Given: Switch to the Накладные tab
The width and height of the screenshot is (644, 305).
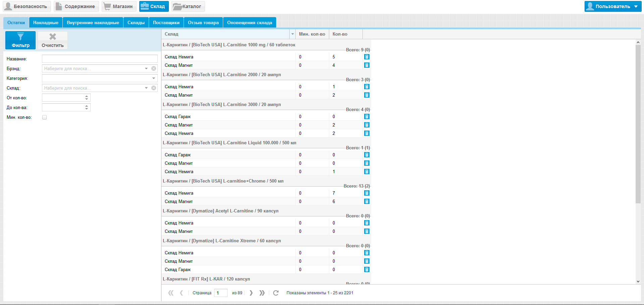Looking at the screenshot, I should [46, 22].
